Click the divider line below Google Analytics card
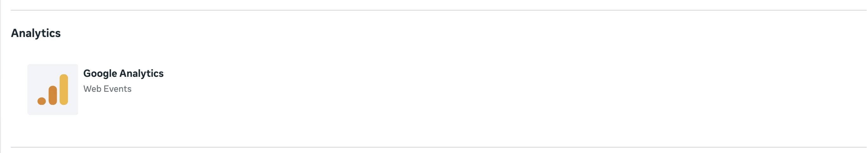 pos(439,147)
